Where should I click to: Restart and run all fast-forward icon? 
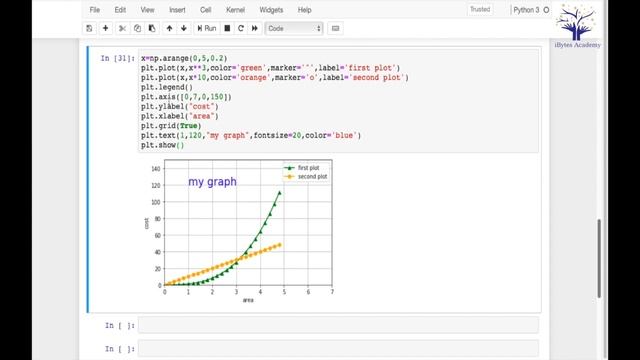point(255,28)
